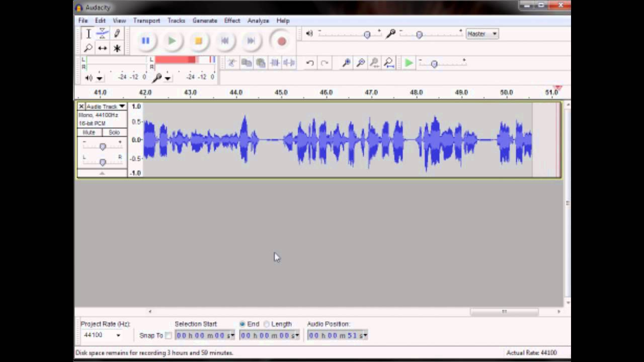Collapse the track with bottom arrow
644x362 pixels.
pos(102,173)
